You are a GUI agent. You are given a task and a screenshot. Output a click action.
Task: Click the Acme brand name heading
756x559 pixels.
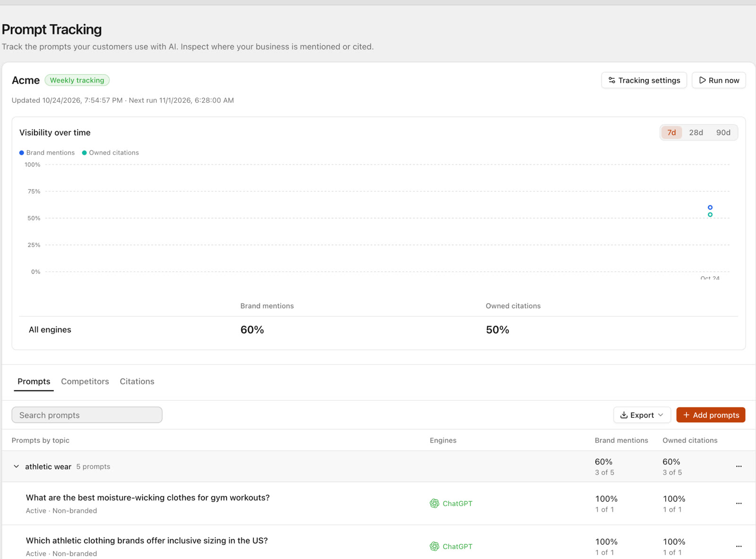pos(26,80)
